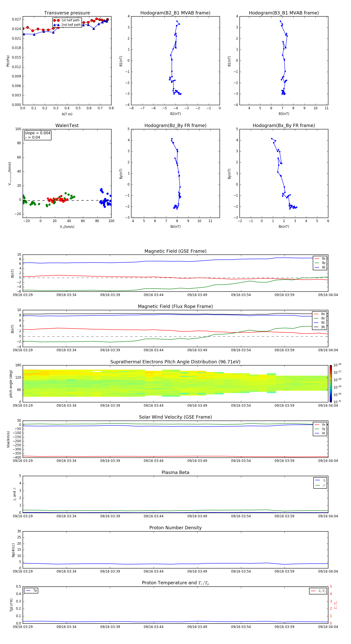
Task: Click the 'Hodogram(Bz_By FR frame)' title
Action: tap(175, 125)
